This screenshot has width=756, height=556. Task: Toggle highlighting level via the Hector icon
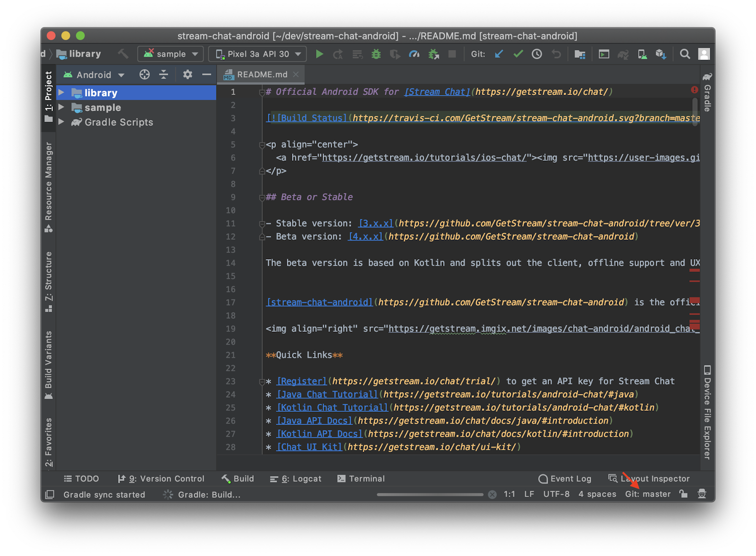pos(702,494)
